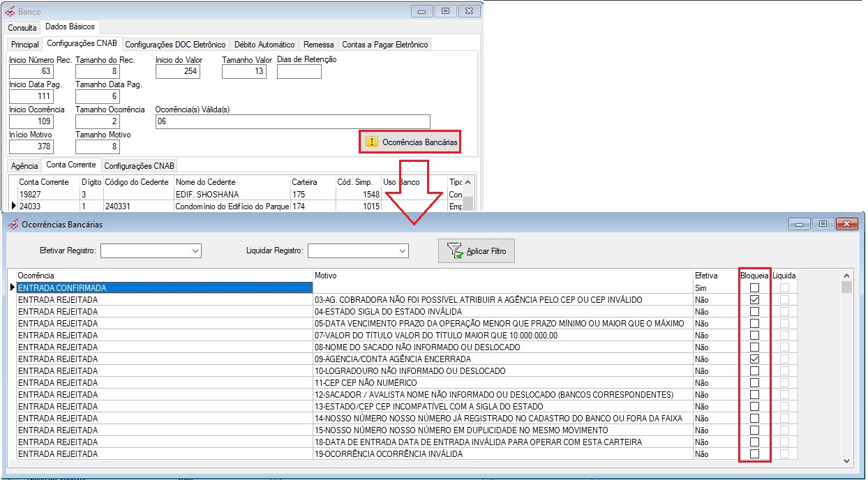Image resolution: width=868 pixels, height=480 pixels.
Task: Select the Consulta tab
Action: (x=22, y=28)
